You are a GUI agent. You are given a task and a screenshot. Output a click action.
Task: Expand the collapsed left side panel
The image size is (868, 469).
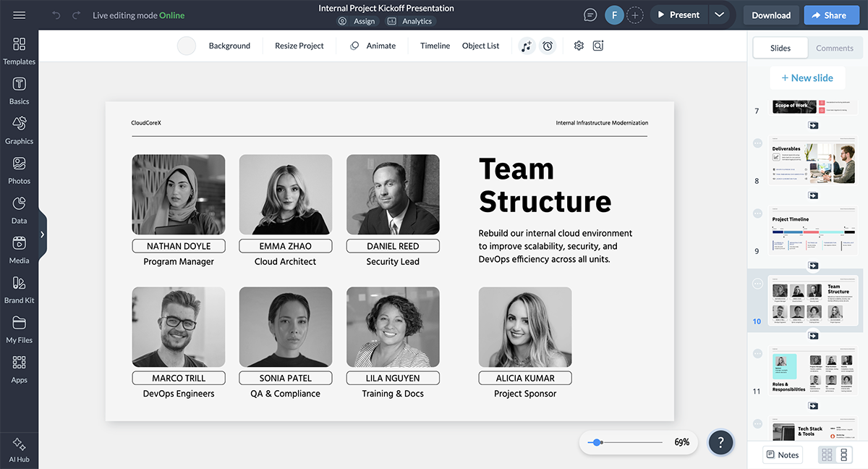[x=42, y=234]
